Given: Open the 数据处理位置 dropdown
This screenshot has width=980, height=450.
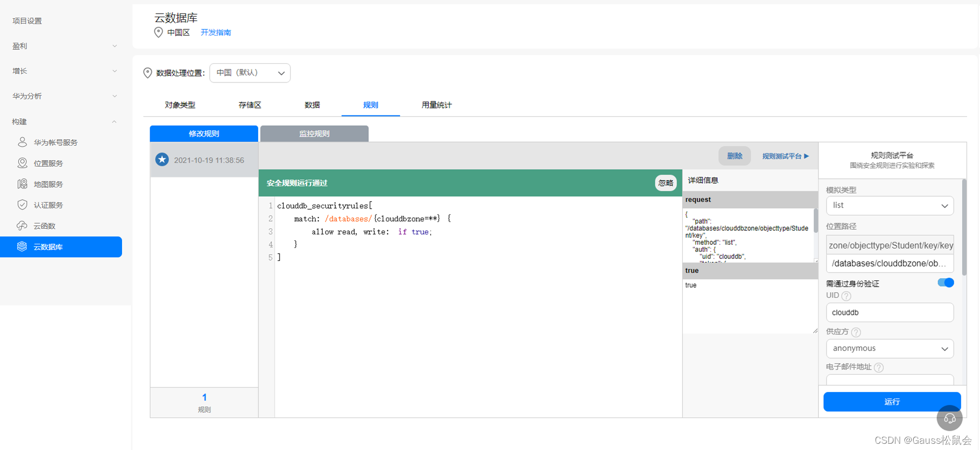Looking at the screenshot, I should point(250,73).
